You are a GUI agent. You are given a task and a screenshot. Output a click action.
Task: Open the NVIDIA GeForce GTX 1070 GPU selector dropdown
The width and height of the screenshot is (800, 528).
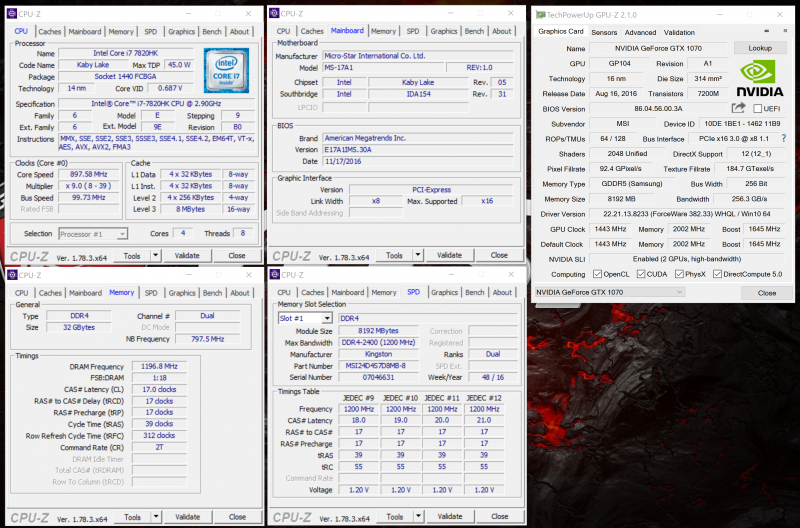609,292
